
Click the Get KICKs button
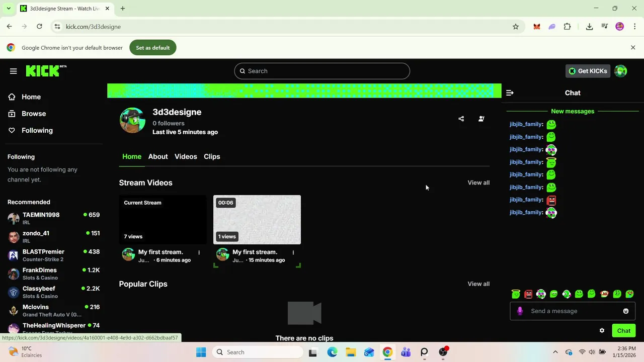(588, 71)
